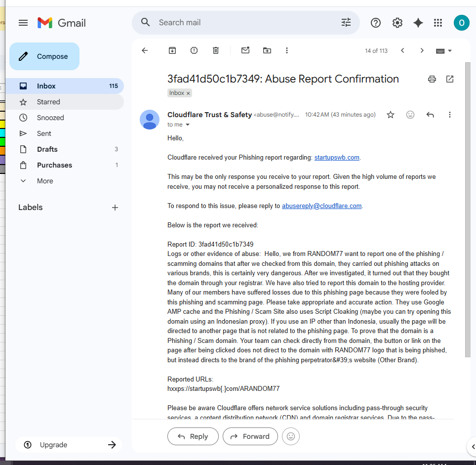The height and width of the screenshot is (465, 476).
Task: Expand More in the sidebar
Action: pyautogui.click(x=44, y=181)
